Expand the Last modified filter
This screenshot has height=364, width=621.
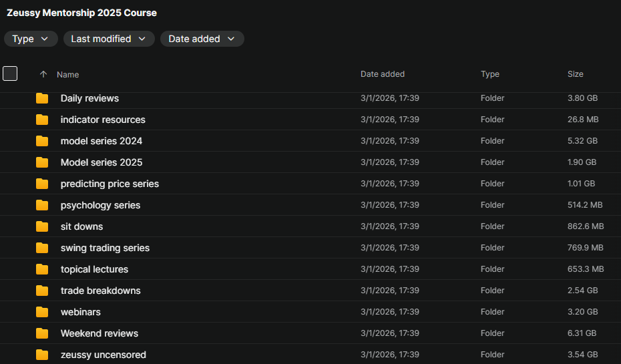[109, 39]
